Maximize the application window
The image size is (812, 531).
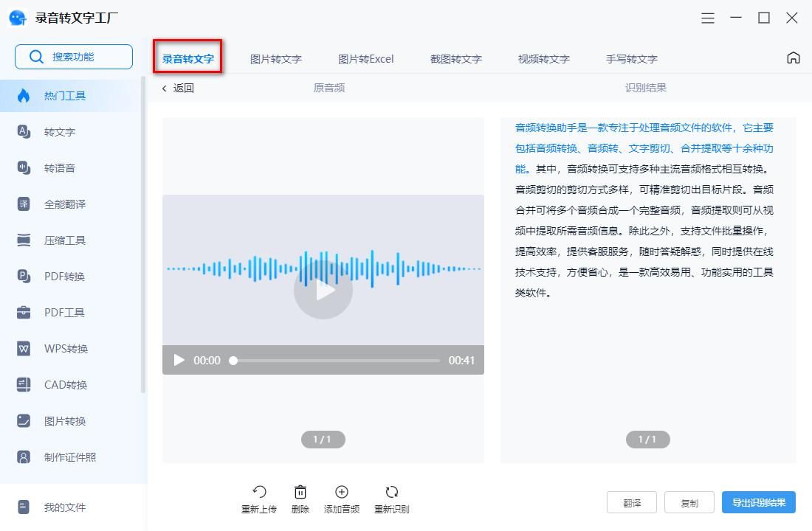click(764, 18)
